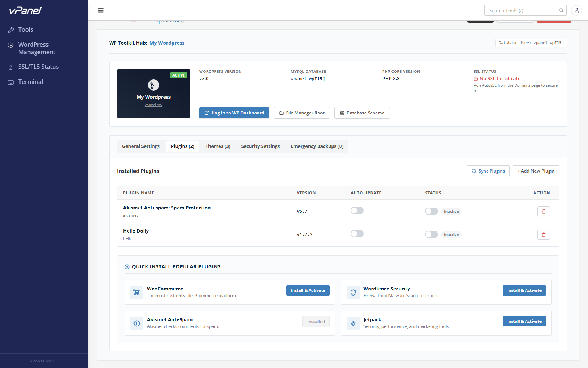Delete the Hello Dolly plugin
The height and width of the screenshot is (368, 588).
point(544,234)
